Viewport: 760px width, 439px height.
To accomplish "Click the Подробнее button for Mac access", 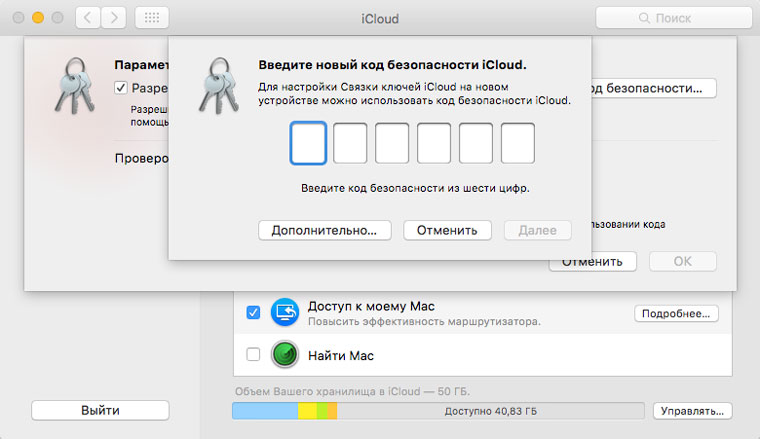I will 676,314.
